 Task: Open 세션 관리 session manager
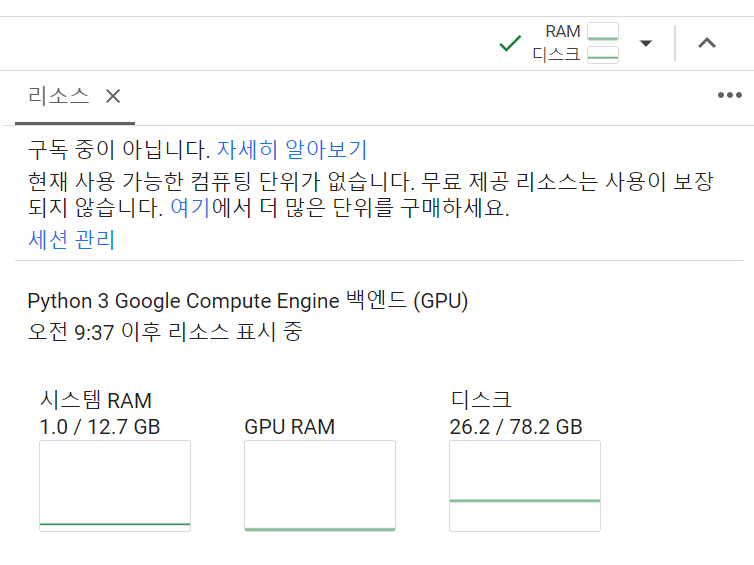(x=71, y=240)
